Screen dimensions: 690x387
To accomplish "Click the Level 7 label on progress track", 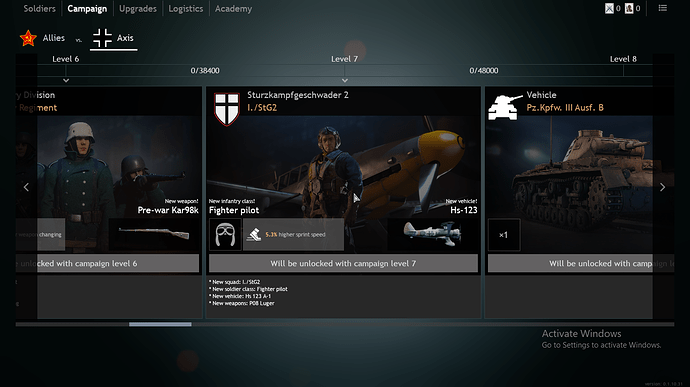I will tap(345, 59).
